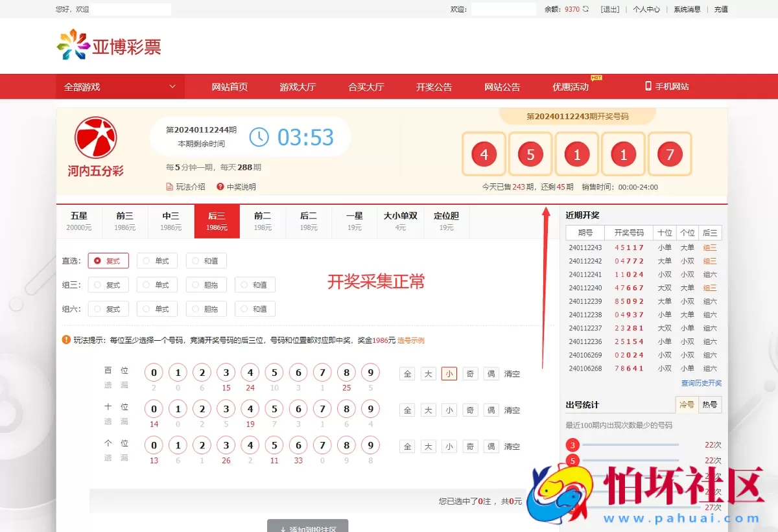The width and height of the screenshot is (778, 532).
Task: Select the 复式 radio in 直选 row
Action: point(108,260)
